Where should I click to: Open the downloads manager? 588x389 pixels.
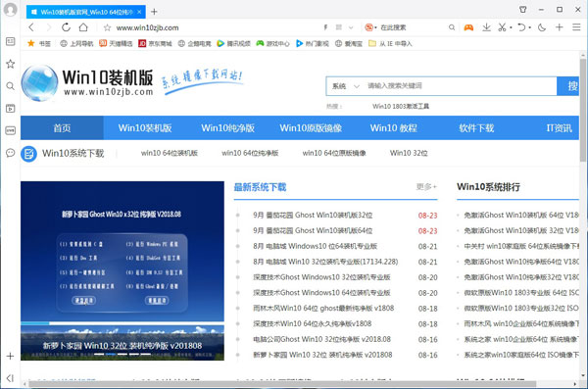(486, 27)
